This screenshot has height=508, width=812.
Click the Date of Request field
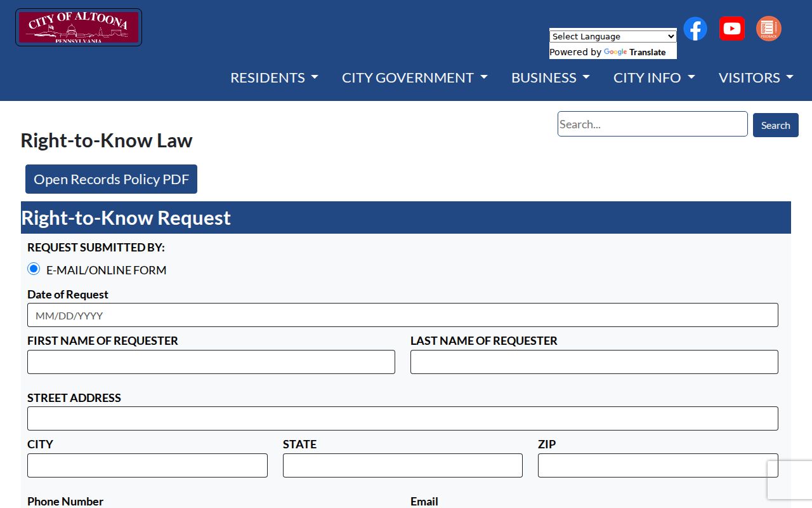pos(403,315)
